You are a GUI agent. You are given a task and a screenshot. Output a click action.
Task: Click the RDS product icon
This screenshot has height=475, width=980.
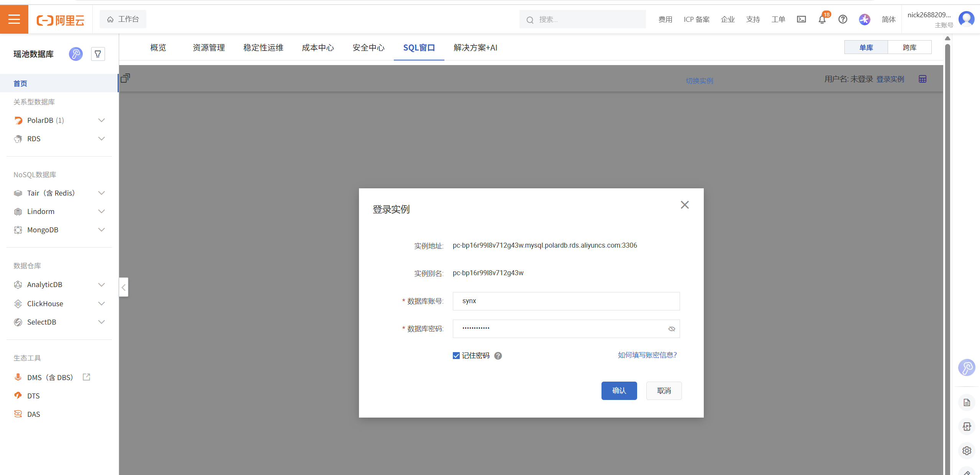(x=18, y=139)
